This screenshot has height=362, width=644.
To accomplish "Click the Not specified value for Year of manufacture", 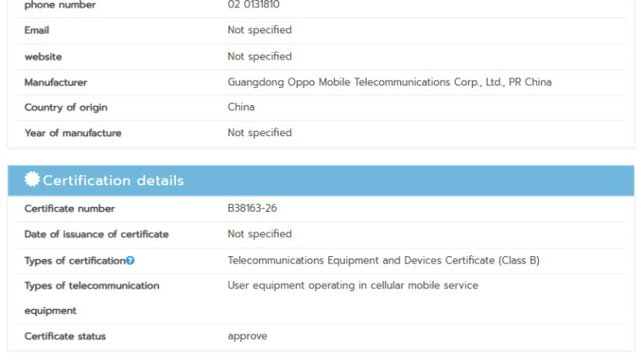I will 259,133.
